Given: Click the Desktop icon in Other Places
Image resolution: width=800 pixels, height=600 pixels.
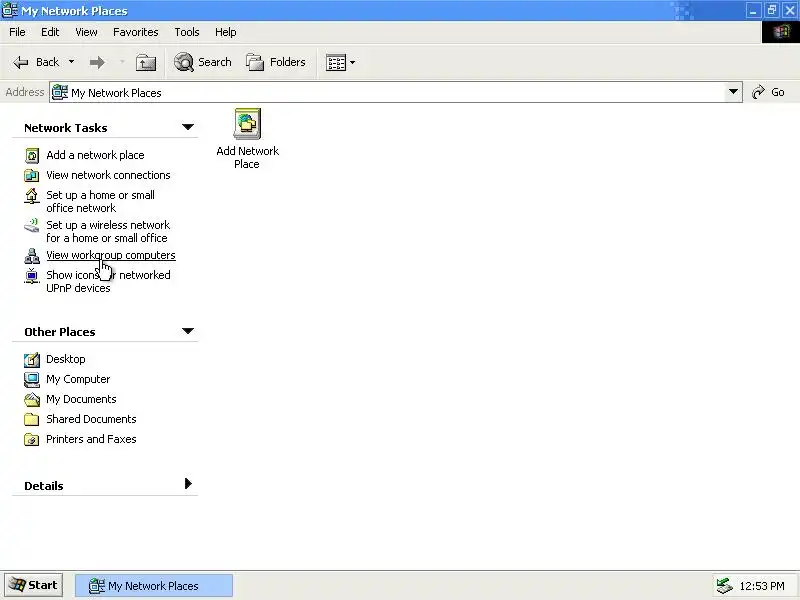Looking at the screenshot, I should (32, 360).
